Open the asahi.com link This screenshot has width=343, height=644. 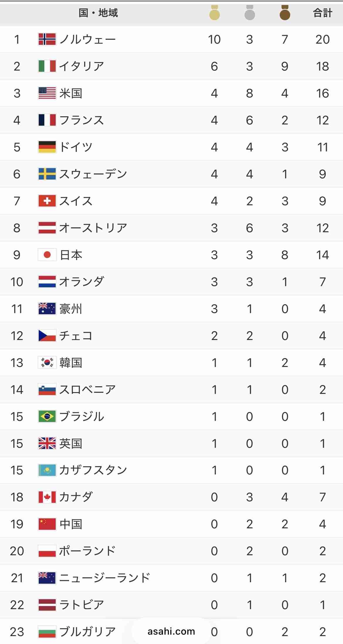171,631
